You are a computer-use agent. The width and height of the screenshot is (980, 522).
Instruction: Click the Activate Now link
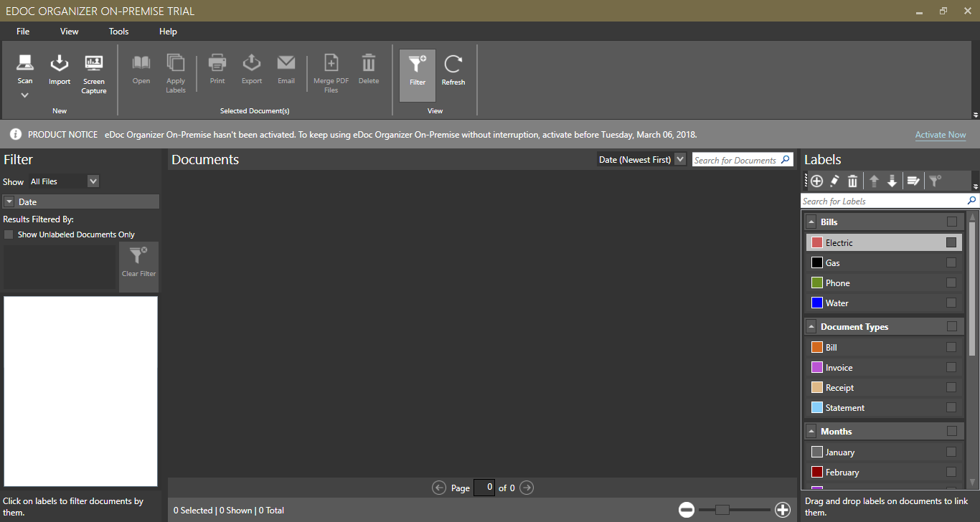pos(941,135)
